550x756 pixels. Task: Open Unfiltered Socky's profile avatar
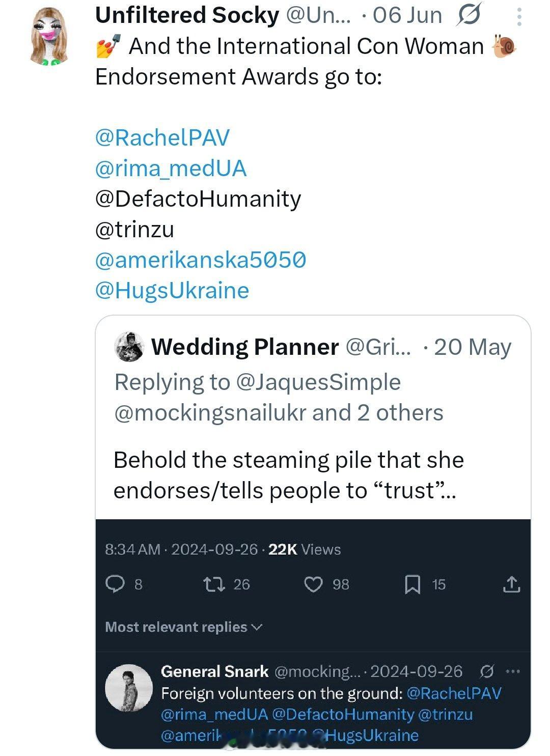pos(49,36)
